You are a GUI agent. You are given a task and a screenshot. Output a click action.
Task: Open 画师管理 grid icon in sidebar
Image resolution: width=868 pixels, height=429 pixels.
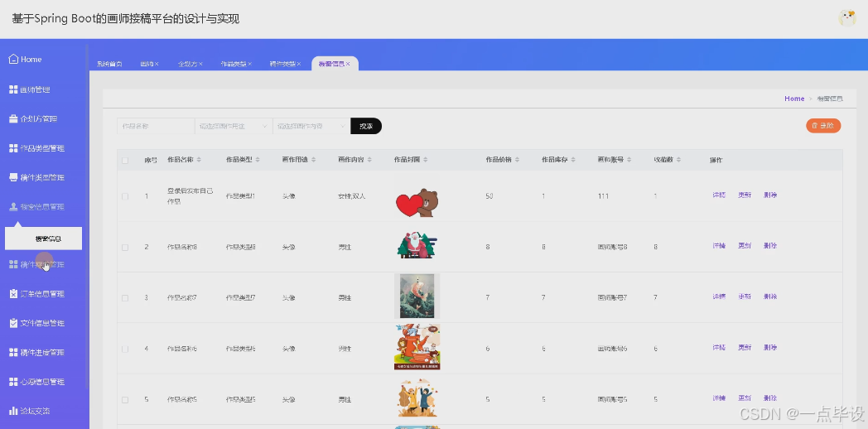point(13,89)
